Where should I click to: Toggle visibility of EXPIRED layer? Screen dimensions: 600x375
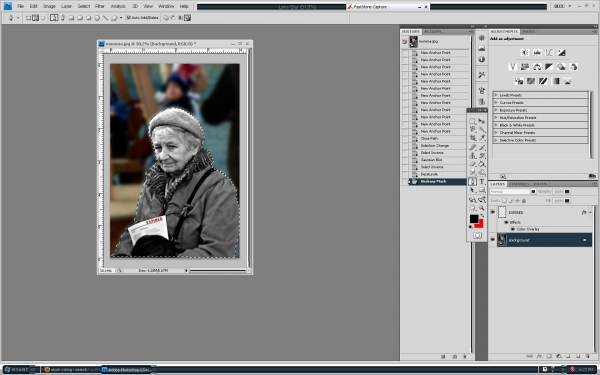pyautogui.click(x=492, y=212)
